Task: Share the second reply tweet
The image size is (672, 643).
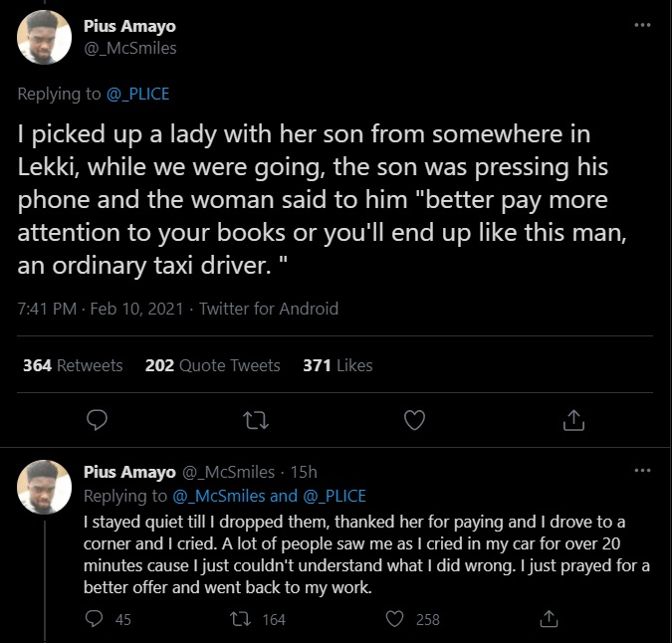Action: click(548, 619)
